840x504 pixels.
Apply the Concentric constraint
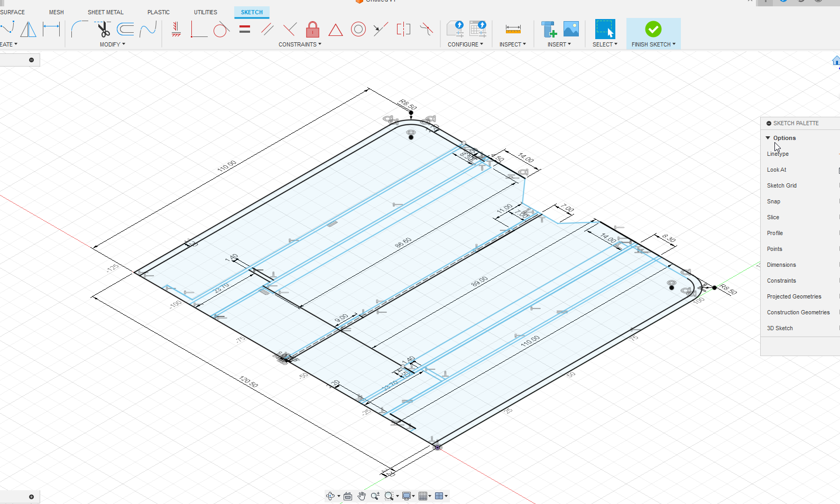click(358, 29)
